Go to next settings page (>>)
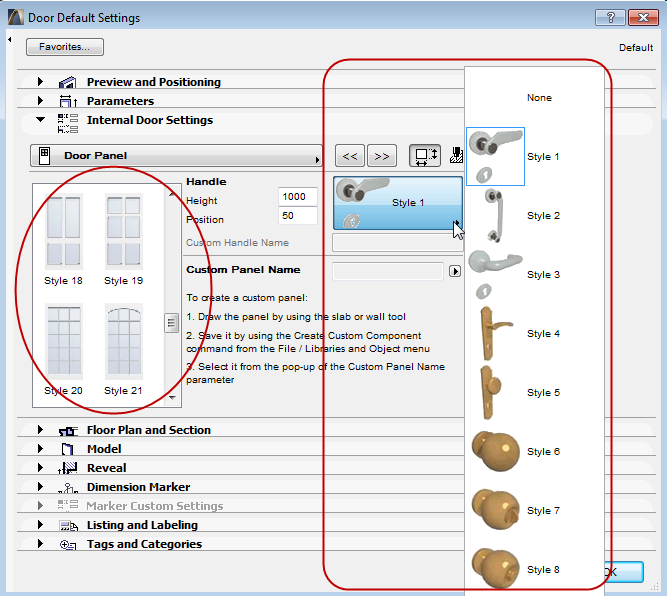Image resolution: width=667 pixels, height=596 pixels. pyautogui.click(x=382, y=156)
